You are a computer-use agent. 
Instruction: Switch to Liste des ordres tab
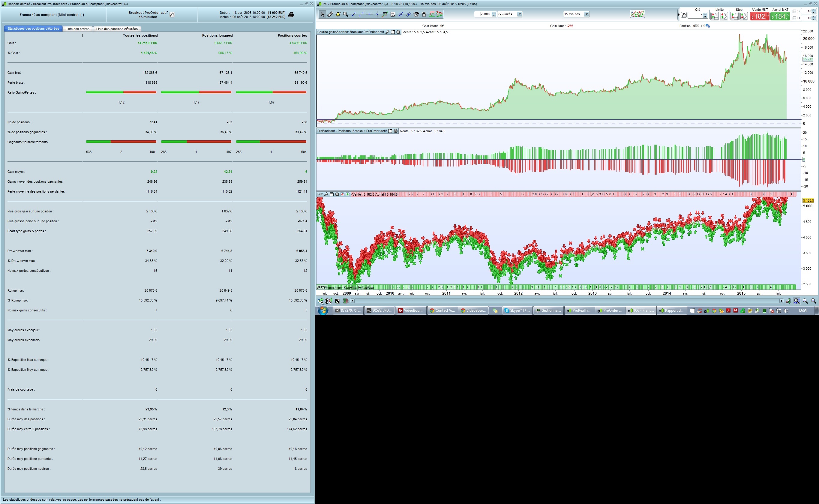pyautogui.click(x=77, y=29)
